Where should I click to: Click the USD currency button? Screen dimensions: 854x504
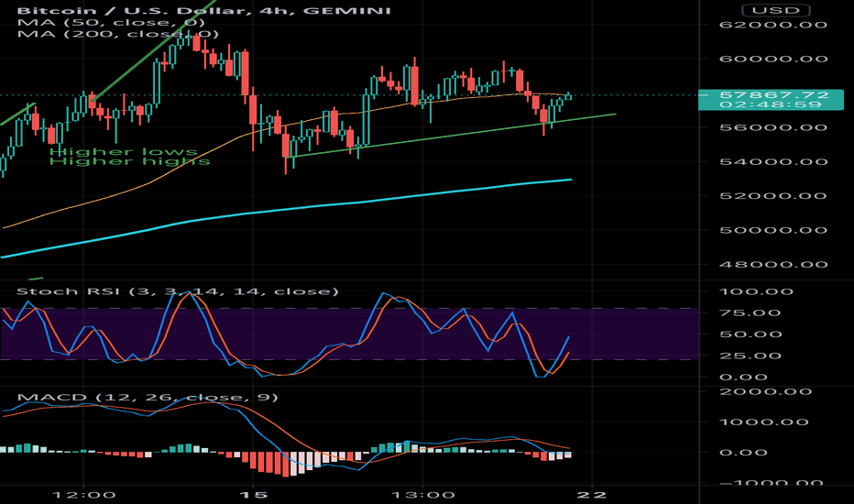(x=775, y=10)
